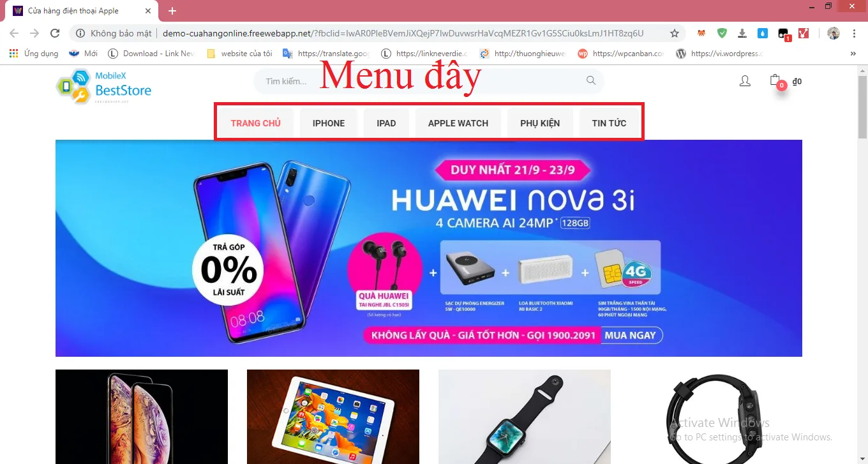Open the Ứng dụng apps shortcut
The width and height of the screenshot is (868, 464).
coord(34,54)
